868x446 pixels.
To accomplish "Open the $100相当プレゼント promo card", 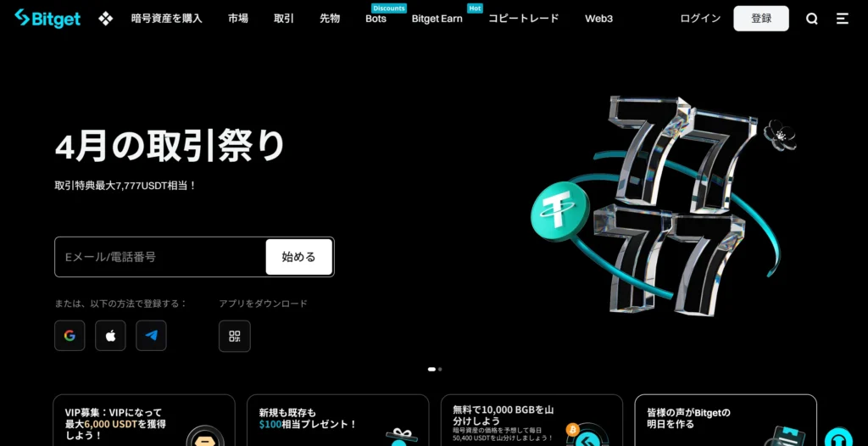I will [337, 421].
